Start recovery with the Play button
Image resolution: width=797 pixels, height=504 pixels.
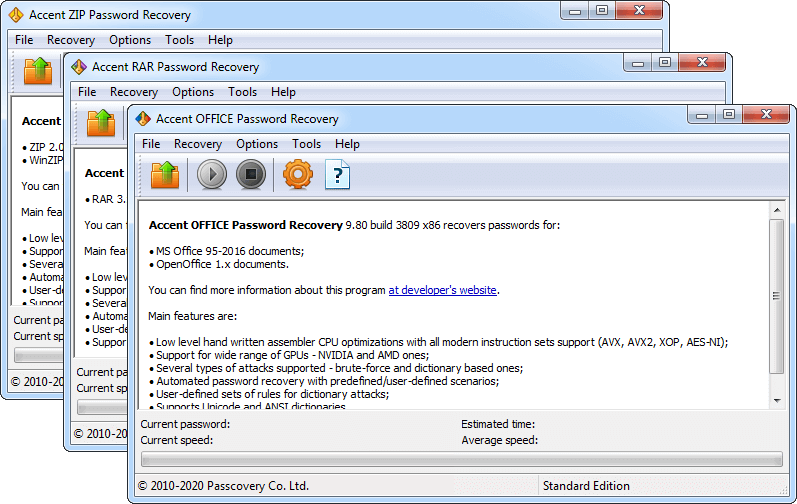pyautogui.click(x=211, y=175)
